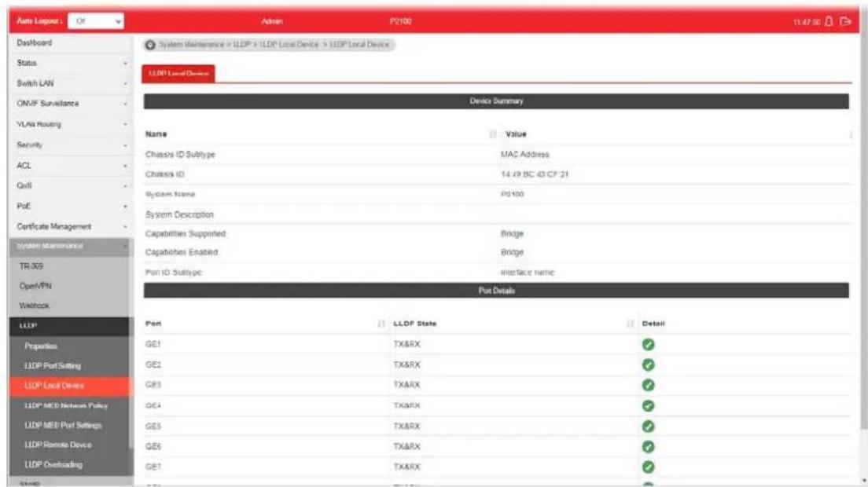Click the System Name row label
Image resolution: width=868 pixels, height=487 pixels.
[x=170, y=194]
